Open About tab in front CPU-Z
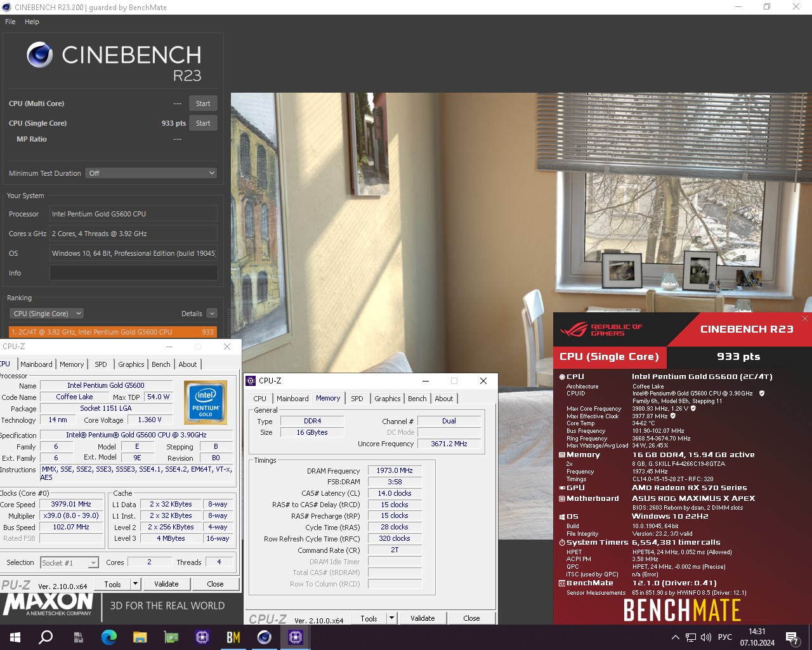812x650 pixels. point(444,399)
